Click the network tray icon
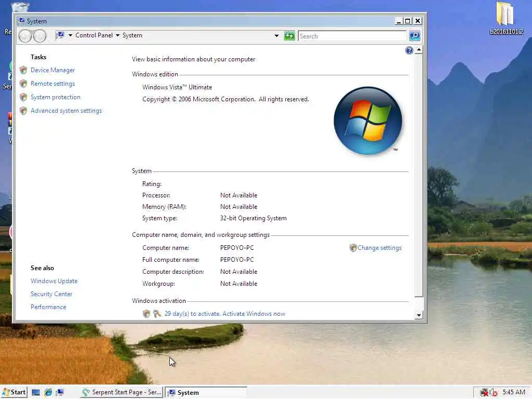Screen dimensions: 532x399 click(484, 393)
